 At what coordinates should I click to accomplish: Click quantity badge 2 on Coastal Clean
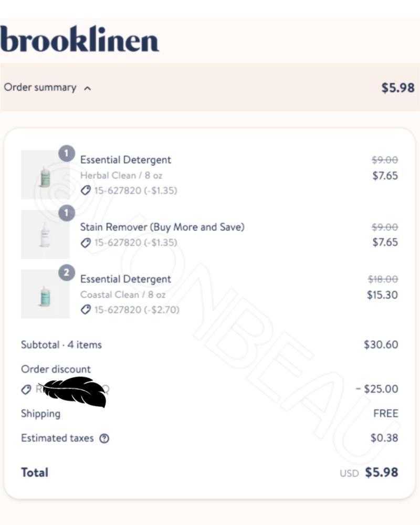(67, 272)
